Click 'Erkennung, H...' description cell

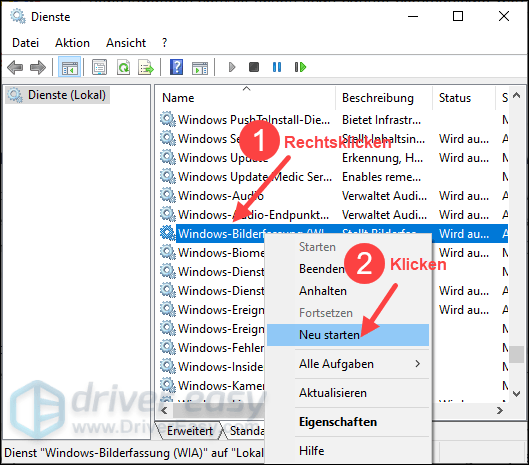coord(383,158)
